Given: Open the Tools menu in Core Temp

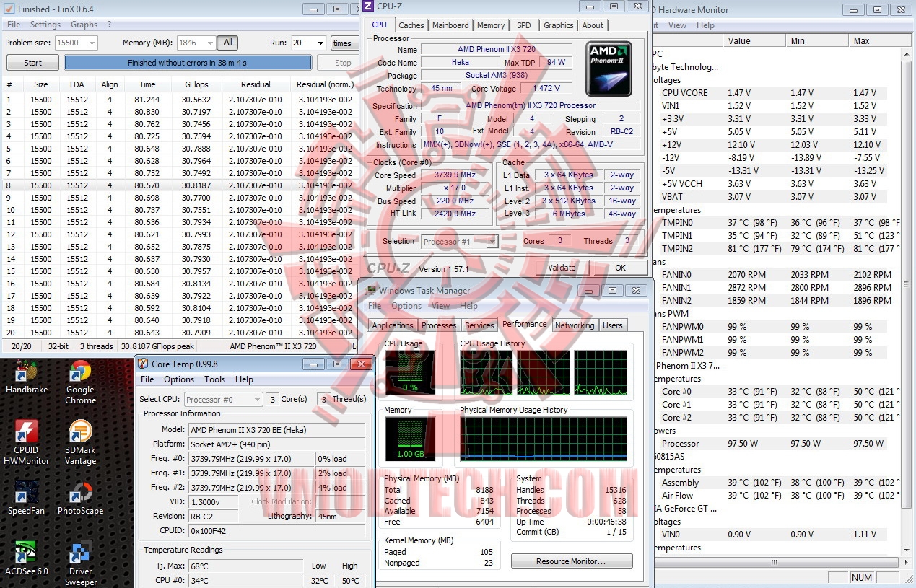Looking at the screenshot, I should [214, 379].
